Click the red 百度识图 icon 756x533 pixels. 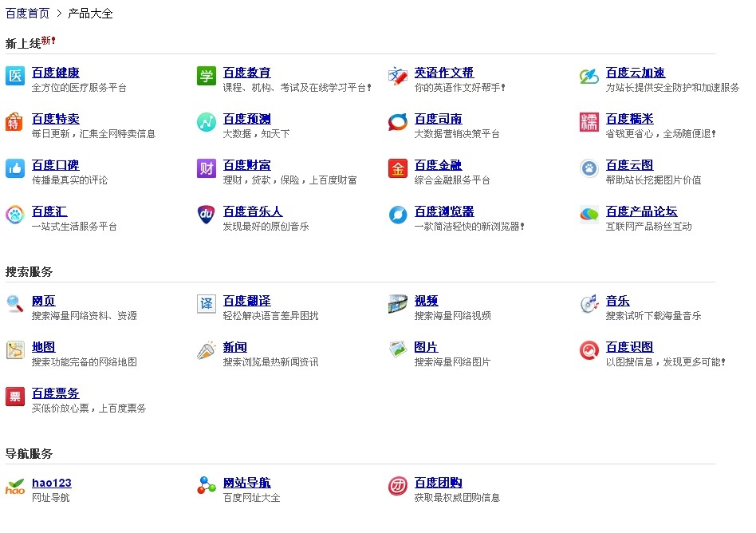point(589,350)
